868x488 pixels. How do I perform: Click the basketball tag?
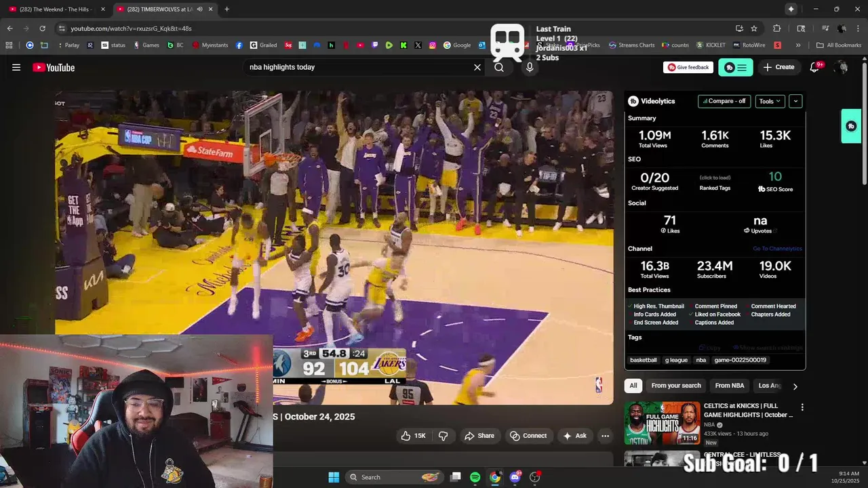(x=644, y=360)
